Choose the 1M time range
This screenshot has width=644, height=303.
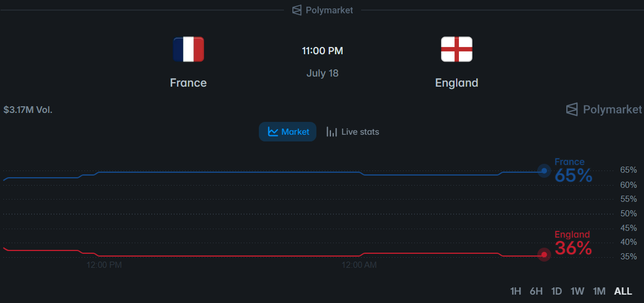[599, 291]
